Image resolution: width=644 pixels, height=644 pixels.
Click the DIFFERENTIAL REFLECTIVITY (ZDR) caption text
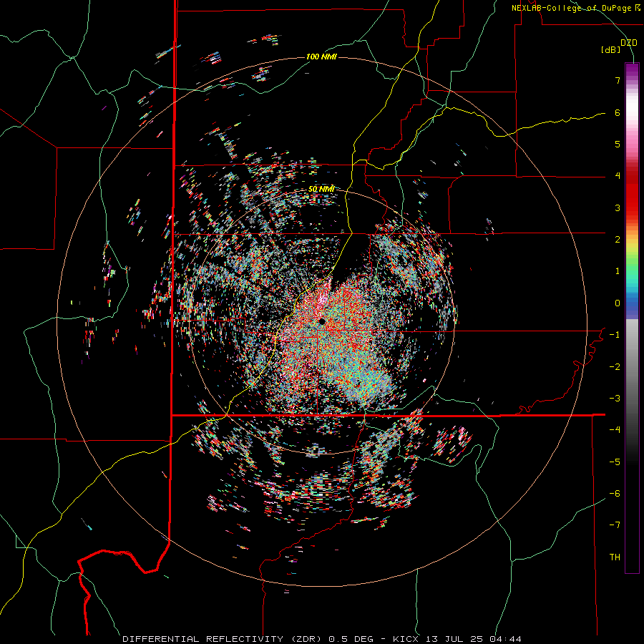tap(223, 639)
